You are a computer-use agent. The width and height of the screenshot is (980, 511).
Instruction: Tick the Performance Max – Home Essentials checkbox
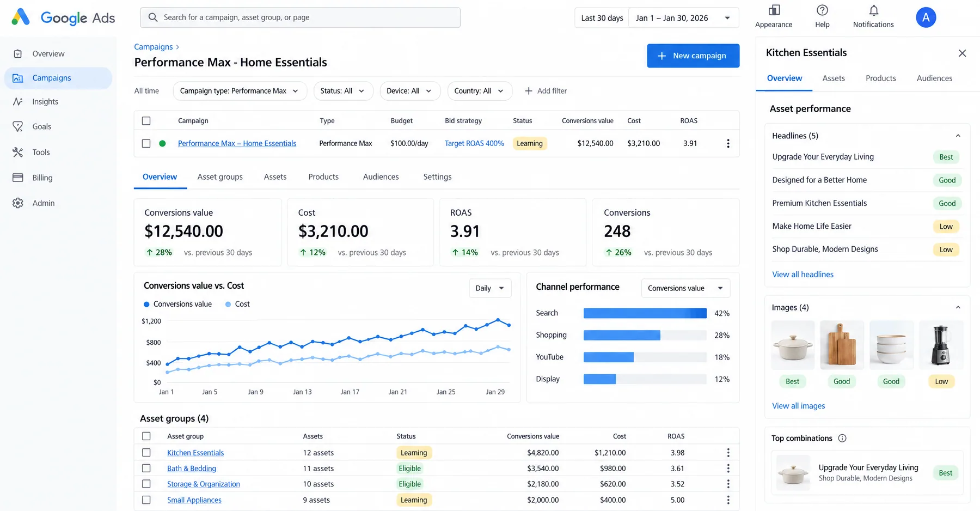click(146, 144)
